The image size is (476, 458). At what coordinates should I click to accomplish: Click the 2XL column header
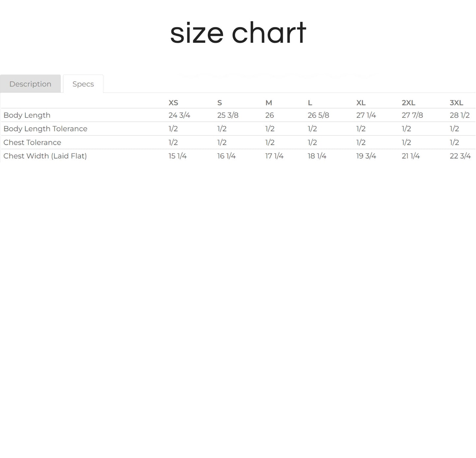(408, 103)
